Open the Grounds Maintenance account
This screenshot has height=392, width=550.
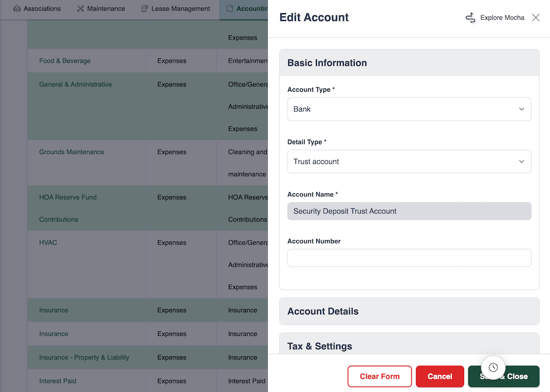tap(71, 152)
